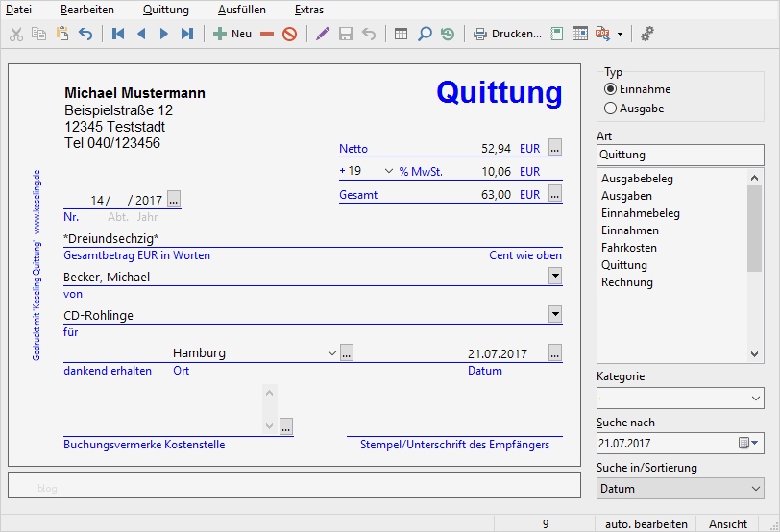Go to the next record
780x532 pixels.
164,34
